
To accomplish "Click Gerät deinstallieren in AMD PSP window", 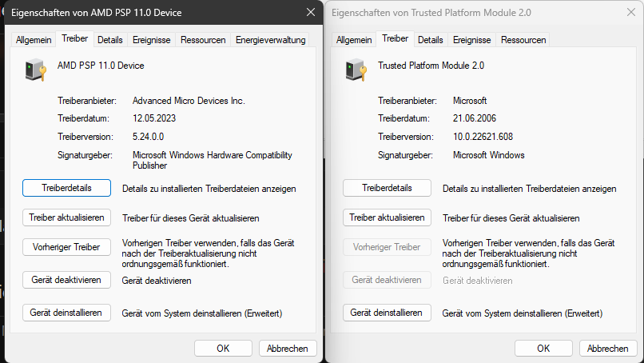I will [66, 313].
